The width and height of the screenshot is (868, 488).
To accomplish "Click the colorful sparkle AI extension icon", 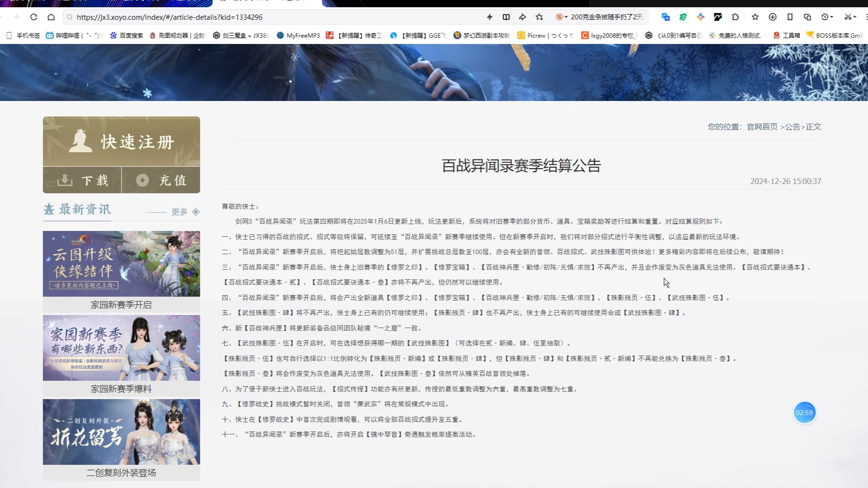I will click(x=700, y=17).
